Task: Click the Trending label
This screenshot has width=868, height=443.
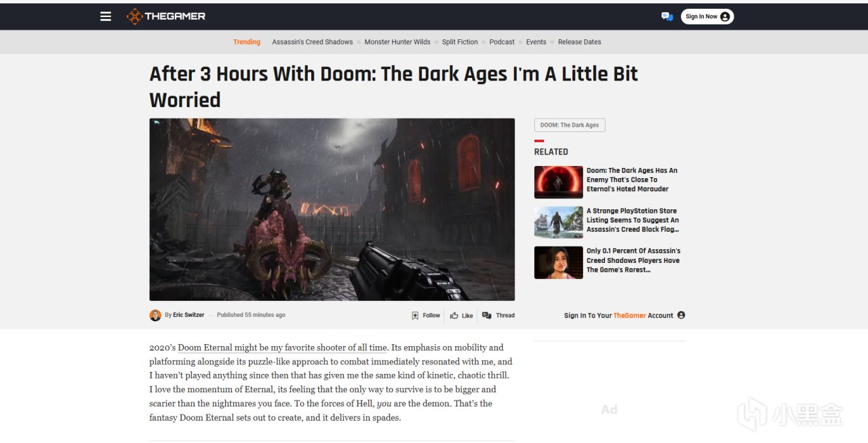Action: pos(247,42)
